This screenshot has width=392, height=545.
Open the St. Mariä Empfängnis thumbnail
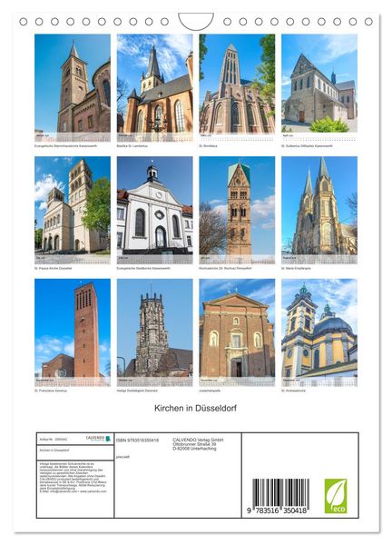pyautogui.click(x=319, y=211)
